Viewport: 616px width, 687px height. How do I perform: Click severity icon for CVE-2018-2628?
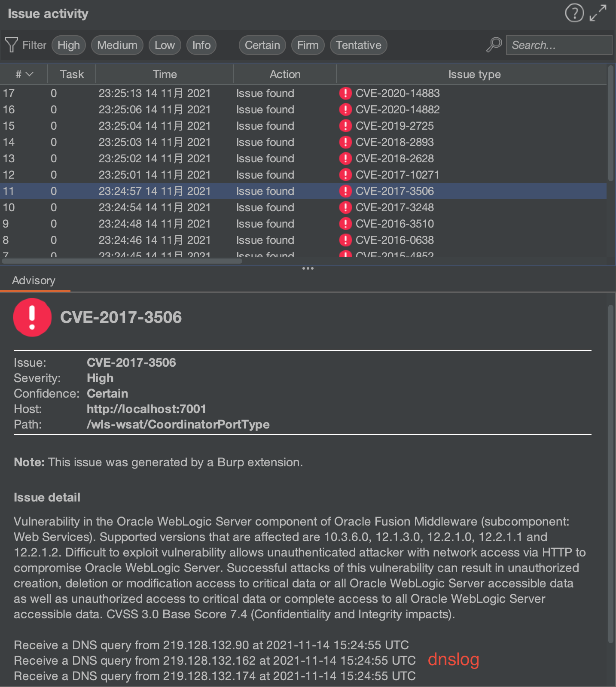(345, 158)
